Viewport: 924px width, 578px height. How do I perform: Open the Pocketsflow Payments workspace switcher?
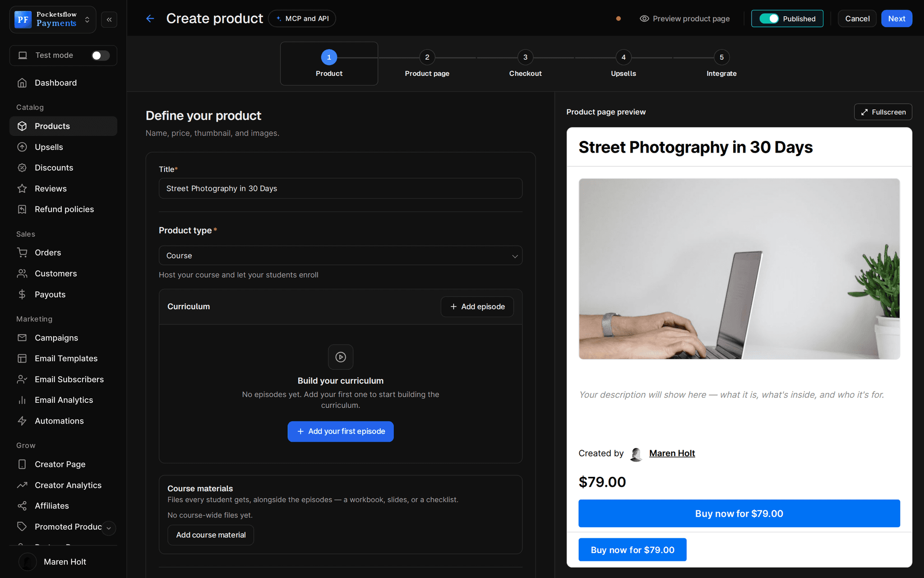click(53, 19)
